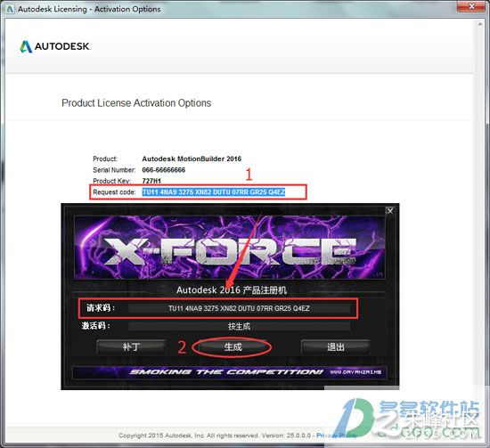This screenshot has width=490, height=448.
Task: Click the Autodesk logo in the header
Action: (55, 46)
